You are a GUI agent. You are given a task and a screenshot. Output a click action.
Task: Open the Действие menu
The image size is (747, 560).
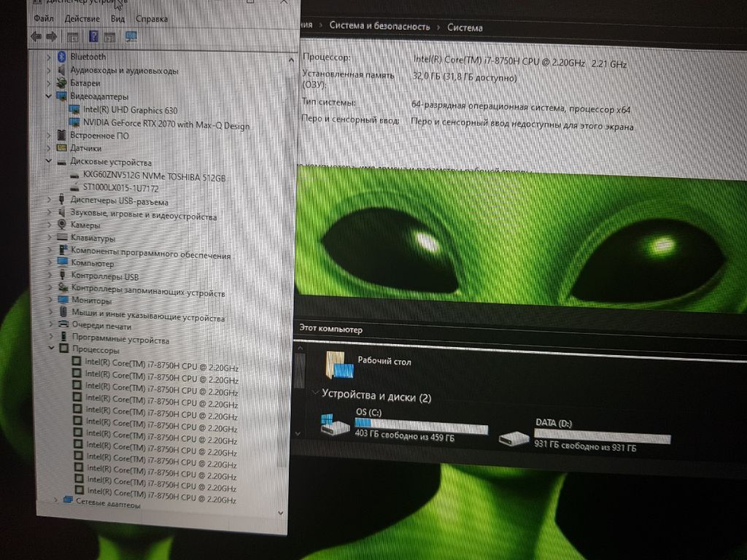coord(82,18)
